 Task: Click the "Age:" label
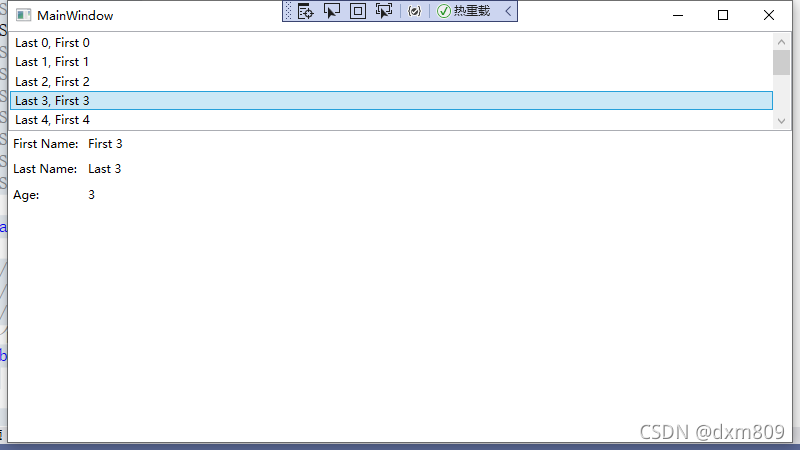pyautogui.click(x=26, y=195)
